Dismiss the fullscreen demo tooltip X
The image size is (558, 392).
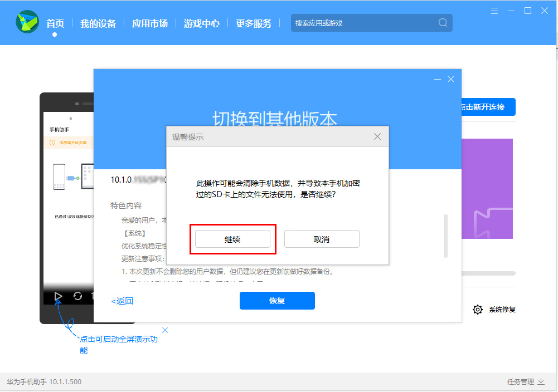click(164, 330)
